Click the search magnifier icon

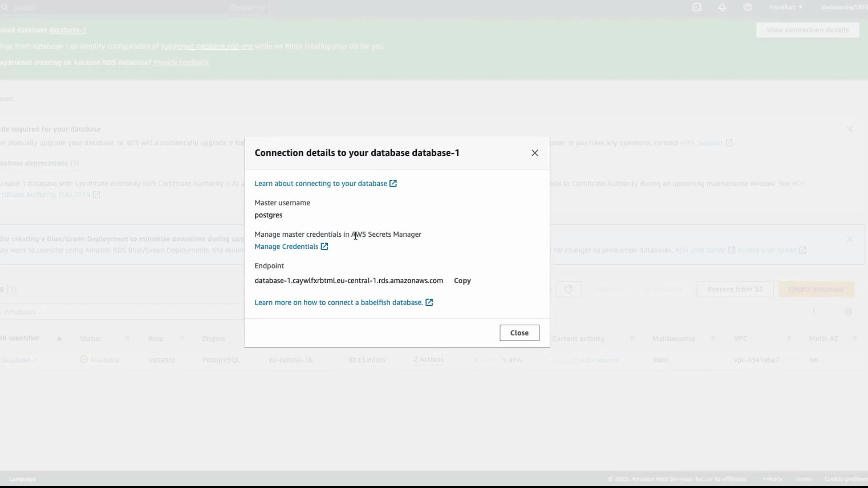(x=5, y=7)
